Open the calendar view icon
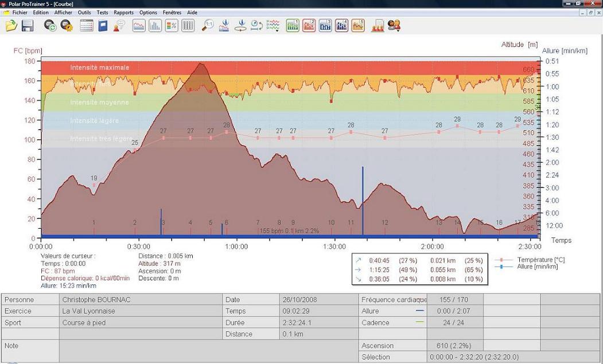This screenshot has height=364, width=603. 87,26
